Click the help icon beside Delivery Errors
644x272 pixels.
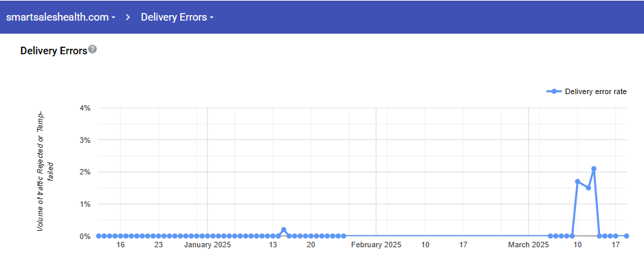(x=93, y=49)
